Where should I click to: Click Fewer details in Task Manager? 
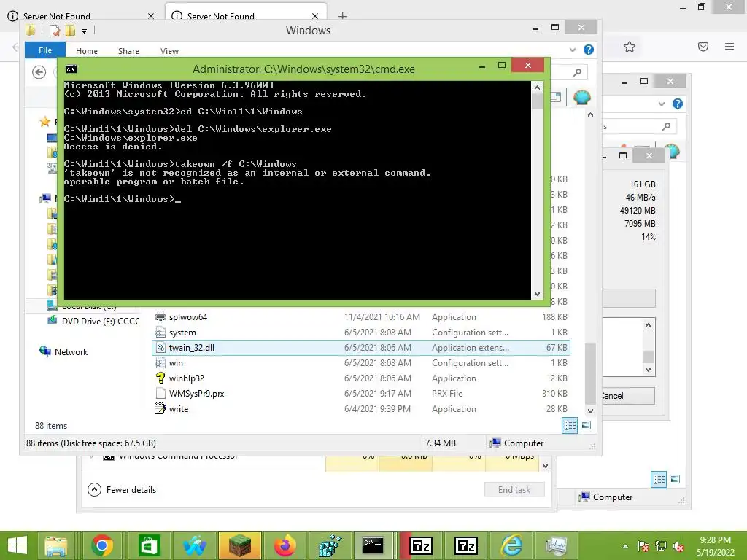[x=122, y=489]
